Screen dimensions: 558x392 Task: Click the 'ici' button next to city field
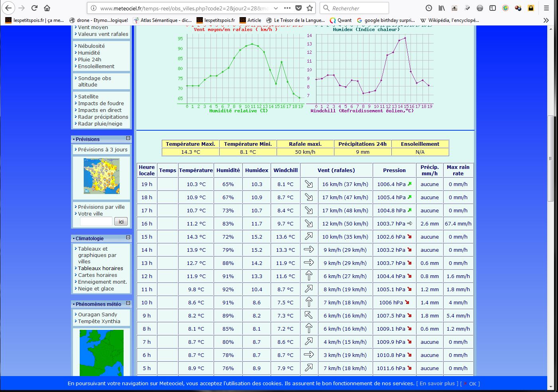pyautogui.click(x=121, y=221)
